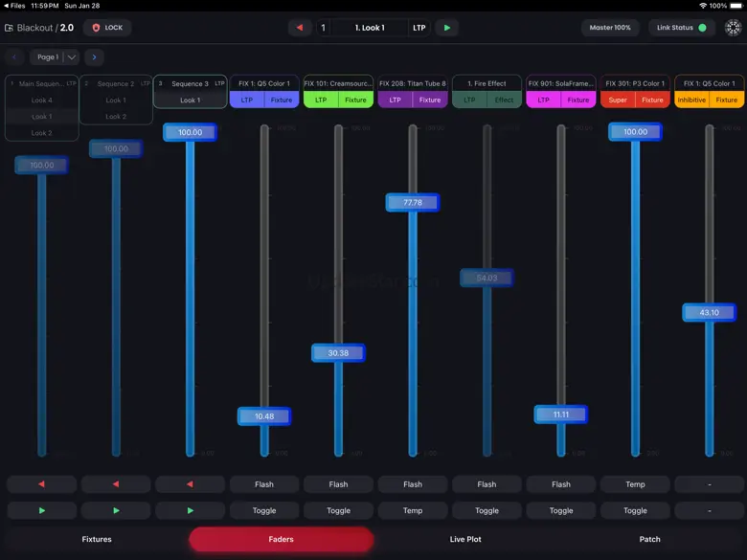Open Inhibitive mode selector on orange Q5 fader
This screenshot has width=747, height=560.
coord(691,100)
